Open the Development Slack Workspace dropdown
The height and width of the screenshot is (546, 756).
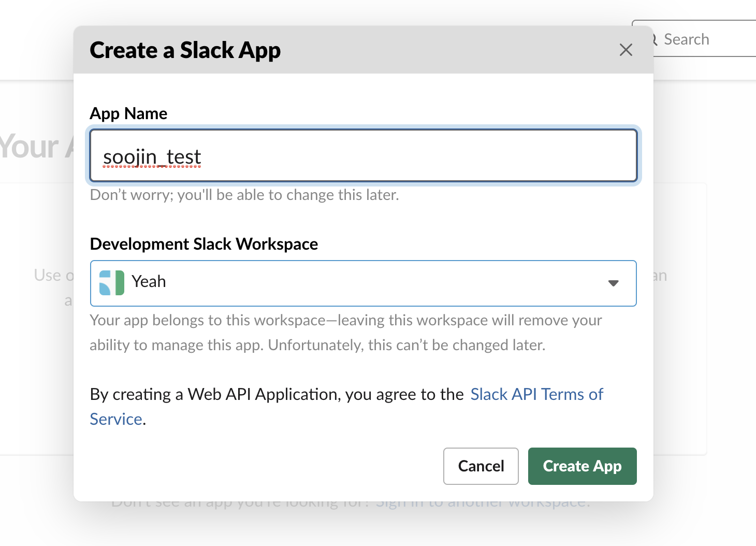364,283
